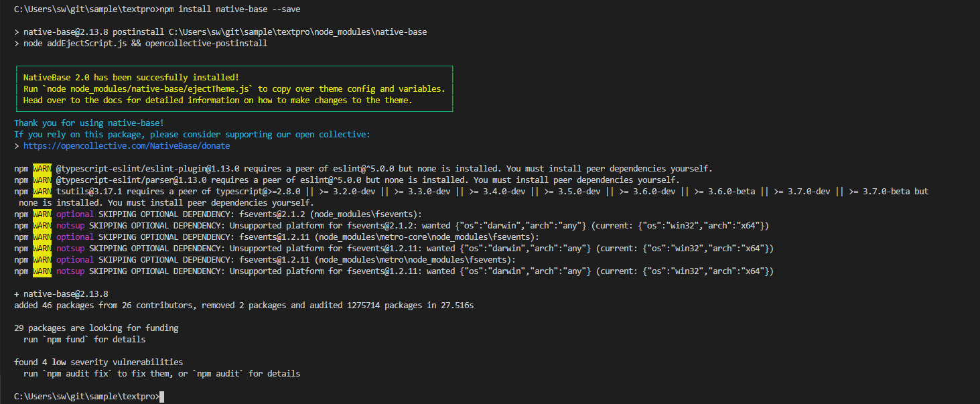Viewport: 980px width, 404px height.
Task: Click the '+ native-base@2.13.8' result line
Action: [x=61, y=294]
